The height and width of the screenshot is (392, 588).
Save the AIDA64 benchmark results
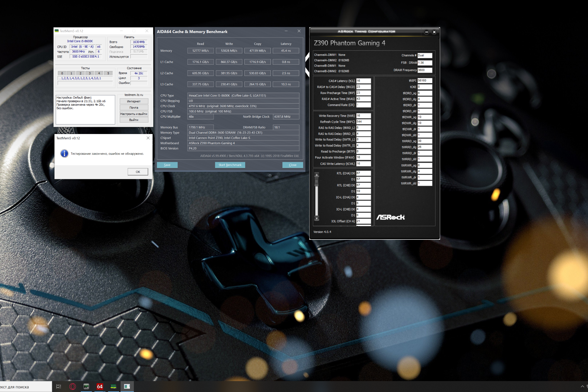[x=167, y=165]
